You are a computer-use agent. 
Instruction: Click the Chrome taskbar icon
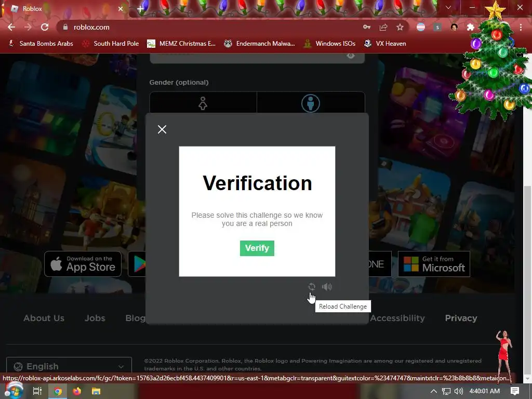[58, 391]
